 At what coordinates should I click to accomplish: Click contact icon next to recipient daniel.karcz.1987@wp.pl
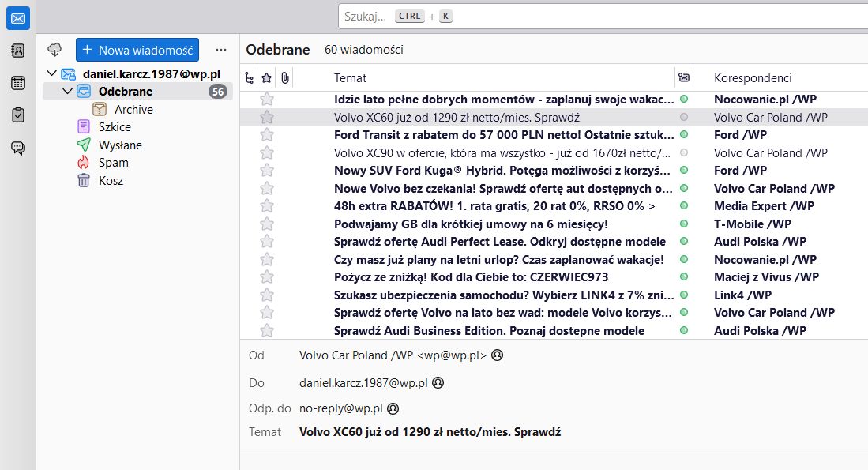(438, 382)
